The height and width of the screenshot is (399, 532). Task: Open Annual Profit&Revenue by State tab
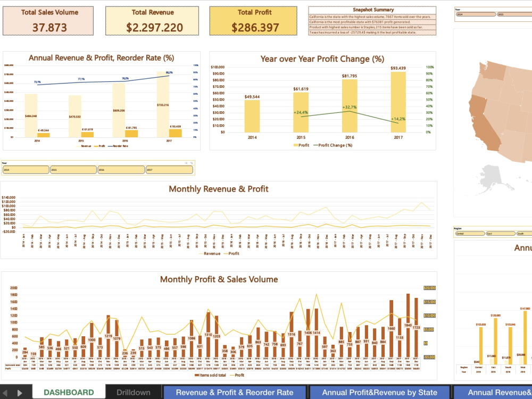coord(379,392)
